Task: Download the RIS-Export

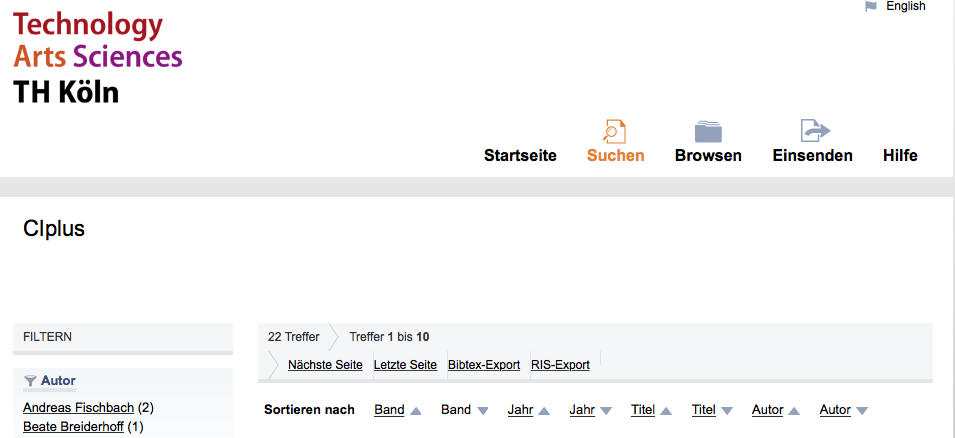Action: tap(560, 365)
